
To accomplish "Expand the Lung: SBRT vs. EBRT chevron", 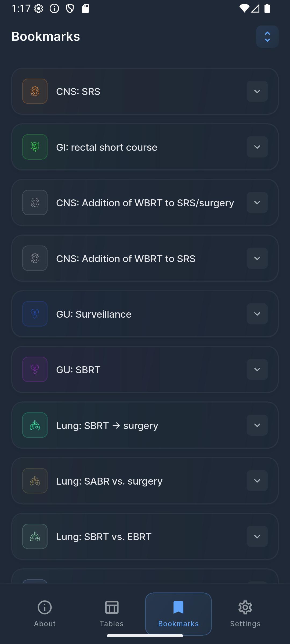I will point(257,536).
